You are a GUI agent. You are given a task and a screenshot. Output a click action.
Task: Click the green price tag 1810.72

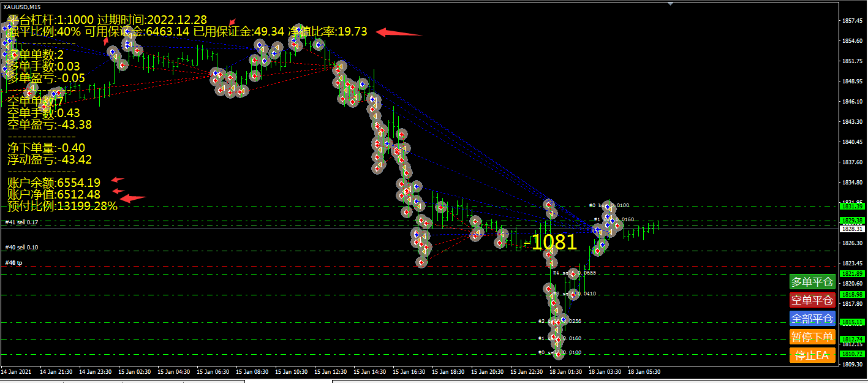pyautogui.click(x=852, y=354)
